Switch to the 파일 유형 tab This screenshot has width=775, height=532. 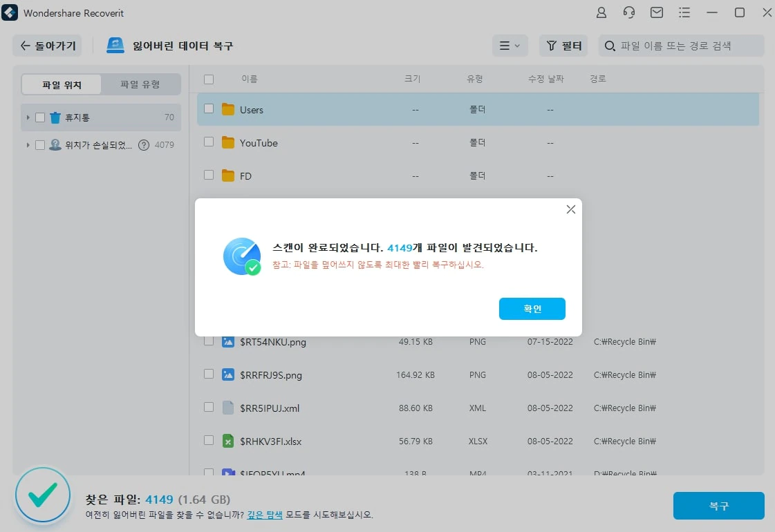pyautogui.click(x=140, y=84)
